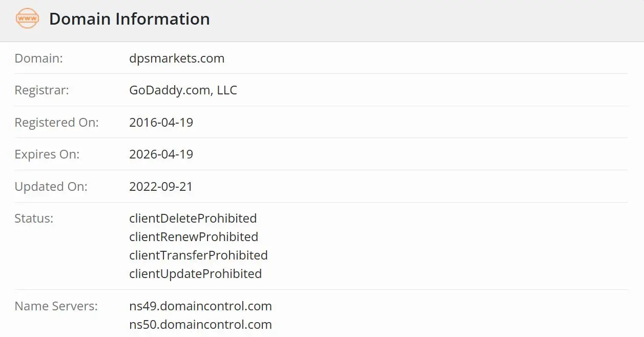Click the Registrar: field label
The width and height of the screenshot is (644, 337).
coord(41,90)
